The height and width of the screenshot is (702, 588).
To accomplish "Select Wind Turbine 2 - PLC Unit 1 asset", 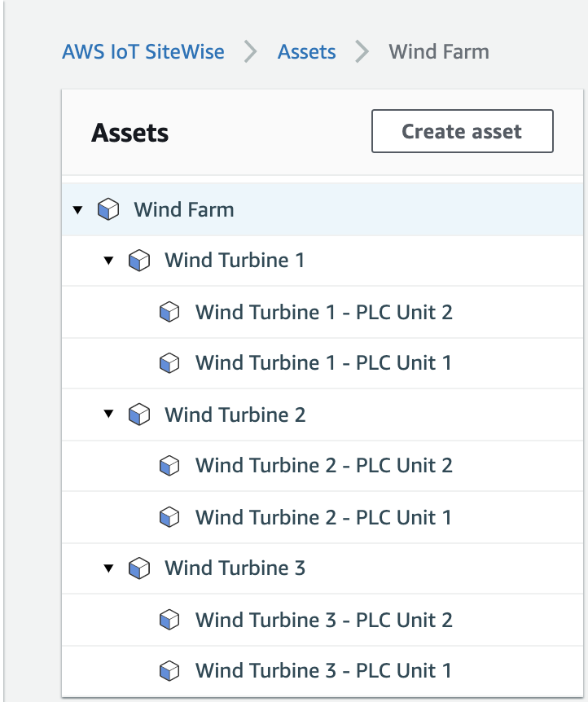I will click(323, 517).
